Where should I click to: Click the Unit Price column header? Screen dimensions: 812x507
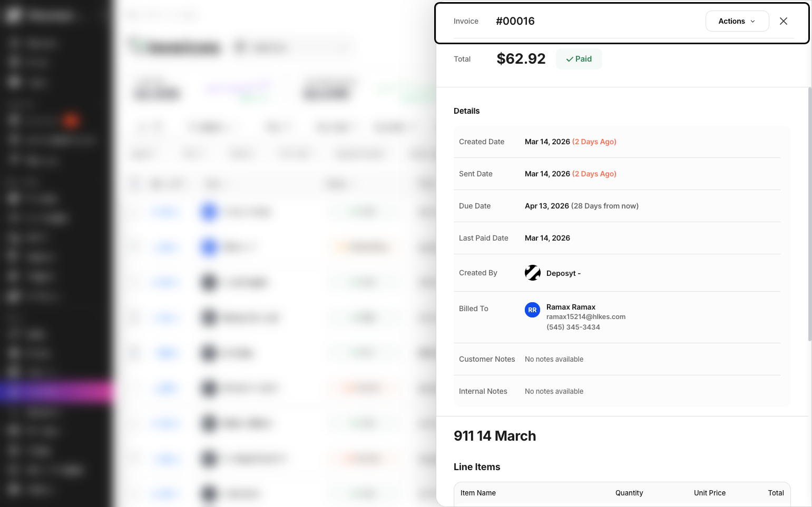pos(710,493)
